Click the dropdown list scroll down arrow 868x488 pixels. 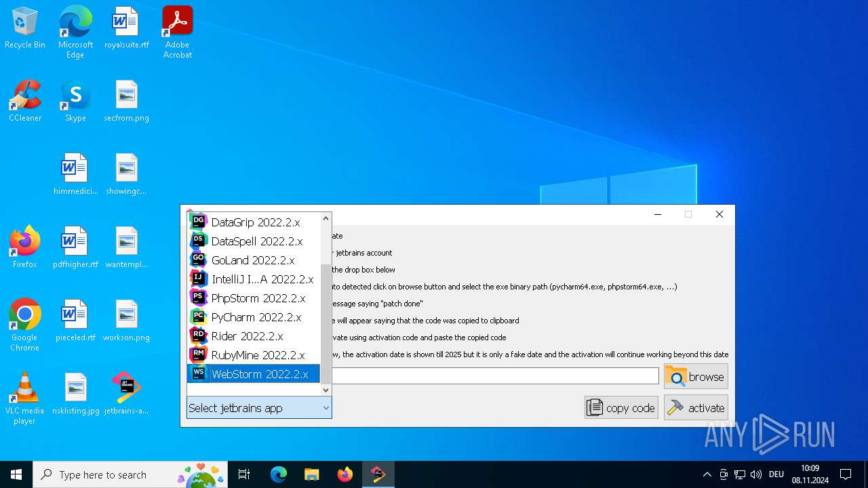[x=325, y=390]
